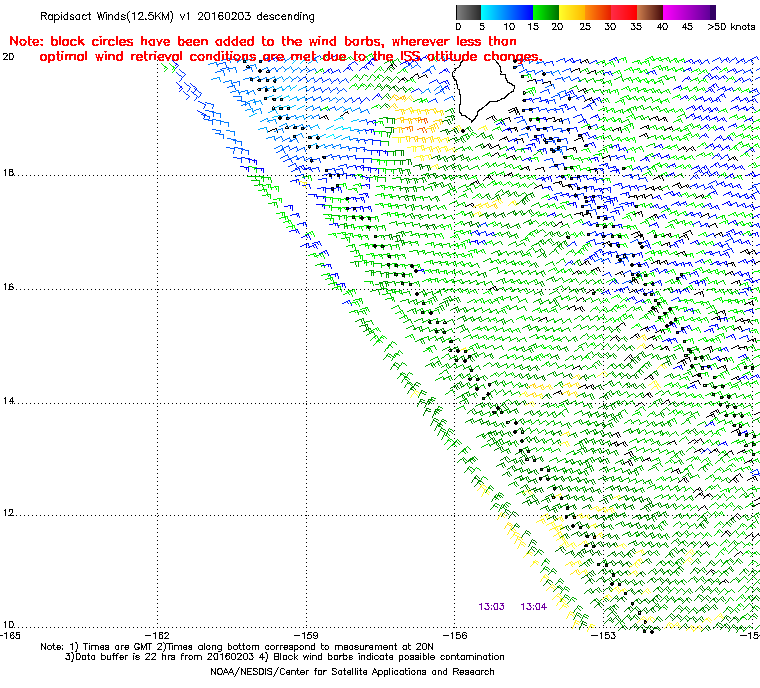This screenshot has width=760, height=688.
Task: Click the '25' color scale label
Action: 585,27
